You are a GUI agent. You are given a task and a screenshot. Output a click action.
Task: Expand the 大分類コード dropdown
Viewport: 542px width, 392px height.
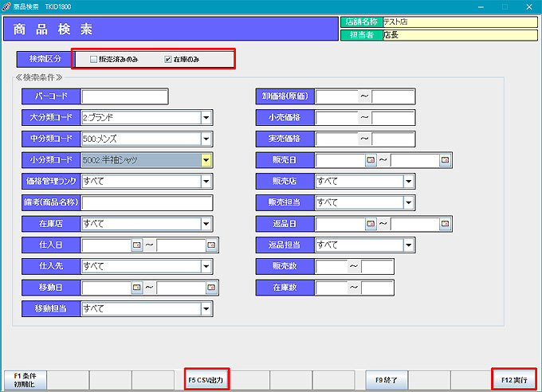pyautogui.click(x=206, y=118)
